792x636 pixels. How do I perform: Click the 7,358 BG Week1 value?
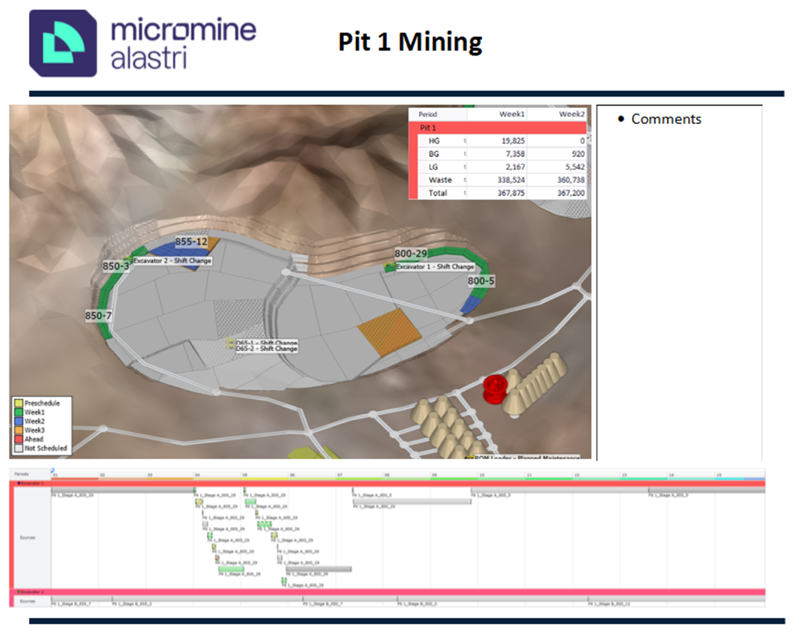pyautogui.click(x=515, y=154)
